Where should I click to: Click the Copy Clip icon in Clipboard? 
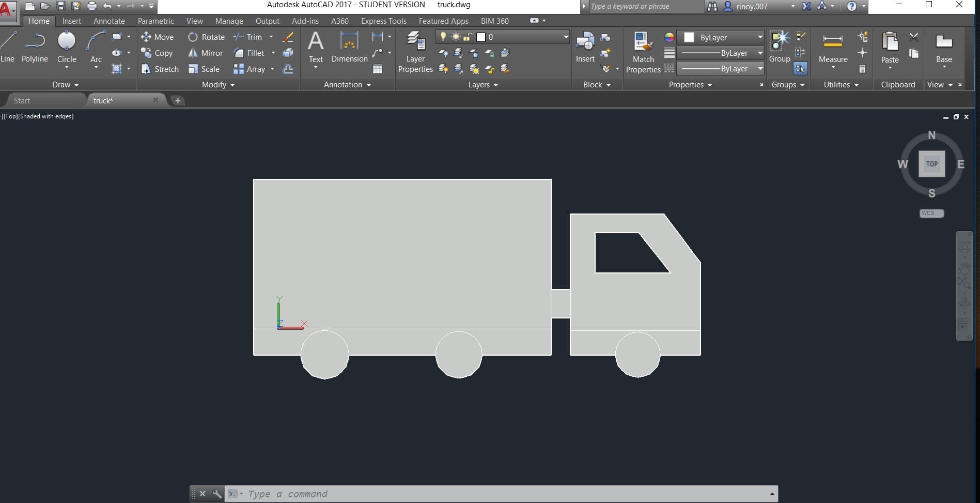coord(914,53)
